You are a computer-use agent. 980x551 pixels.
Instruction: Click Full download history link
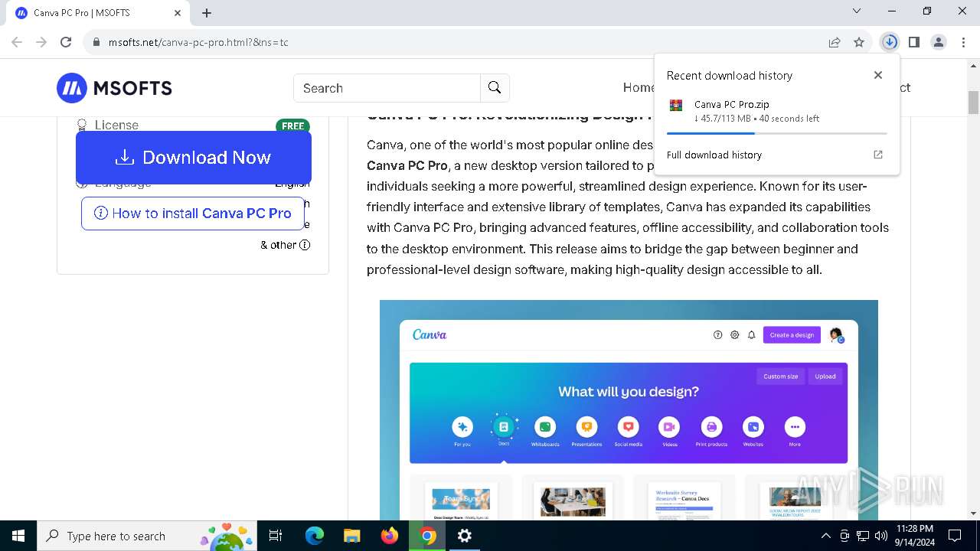coord(714,155)
